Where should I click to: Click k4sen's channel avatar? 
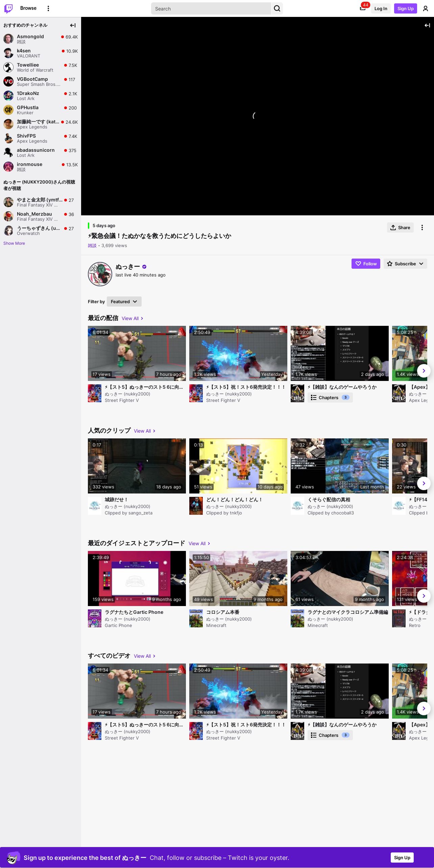pyautogui.click(x=8, y=53)
